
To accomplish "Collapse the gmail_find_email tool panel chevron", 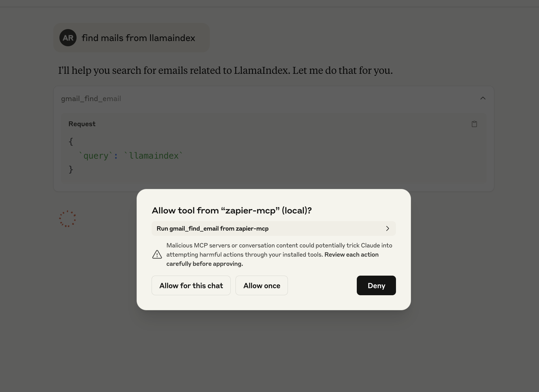I will 483,98.
